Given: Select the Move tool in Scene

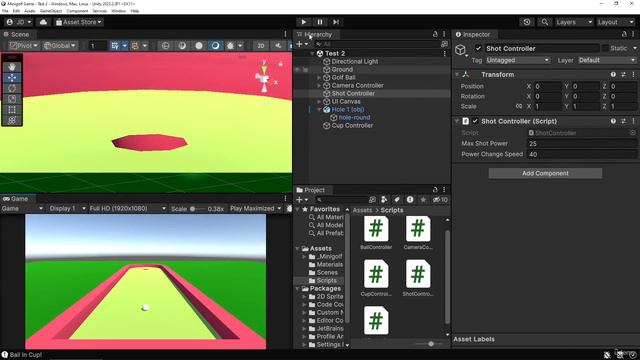Looking at the screenshot, I should [x=12, y=78].
